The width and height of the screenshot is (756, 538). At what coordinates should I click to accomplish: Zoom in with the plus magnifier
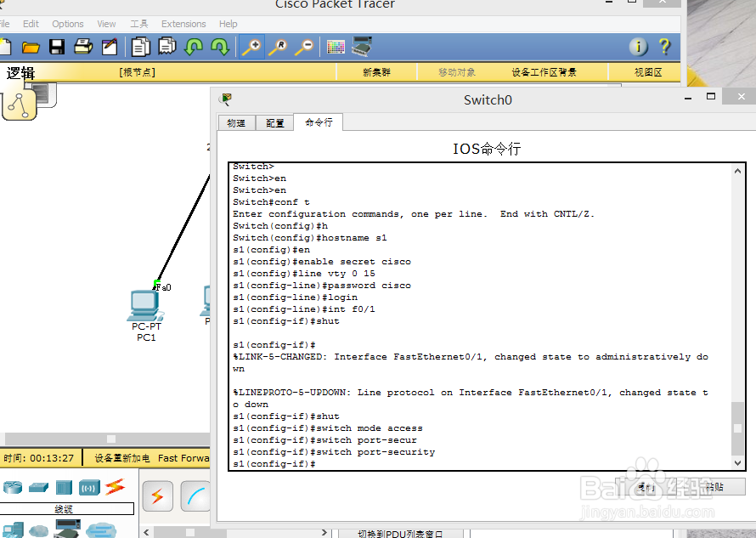point(251,47)
